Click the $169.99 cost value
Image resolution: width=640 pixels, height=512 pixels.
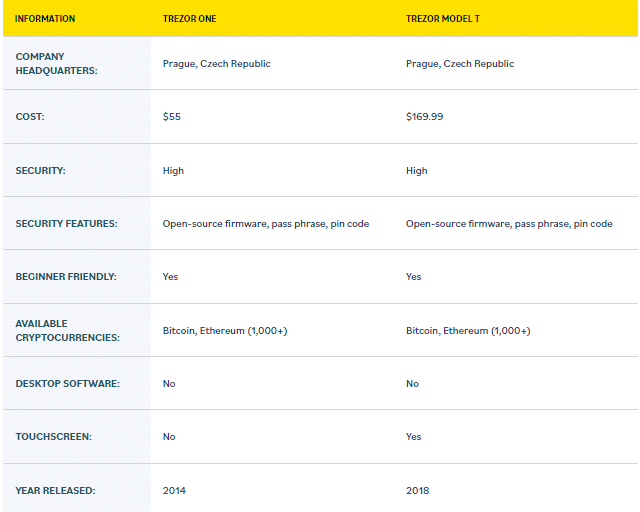pos(424,117)
